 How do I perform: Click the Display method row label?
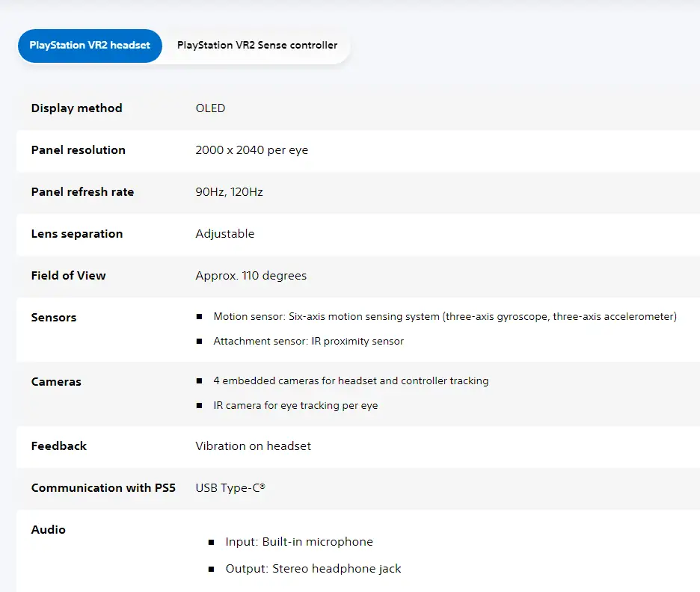pyautogui.click(x=76, y=108)
